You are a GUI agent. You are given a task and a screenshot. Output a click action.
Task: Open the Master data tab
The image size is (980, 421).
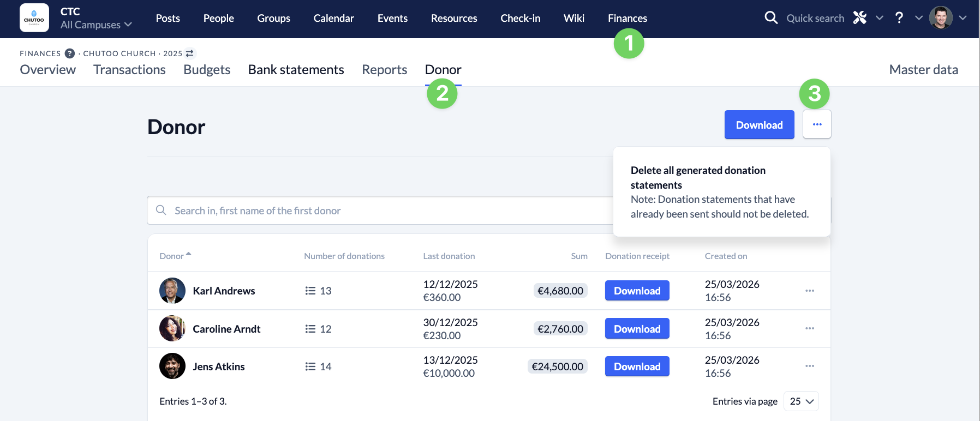point(924,69)
